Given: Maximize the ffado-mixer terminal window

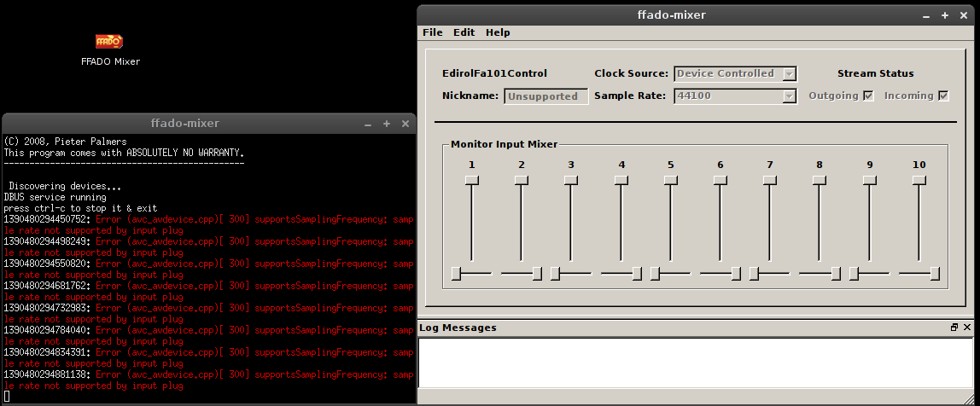Looking at the screenshot, I should click(386, 124).
